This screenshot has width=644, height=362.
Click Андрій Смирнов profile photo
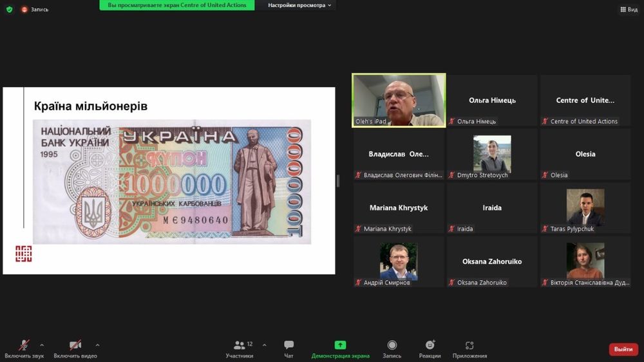pos(399,261)
